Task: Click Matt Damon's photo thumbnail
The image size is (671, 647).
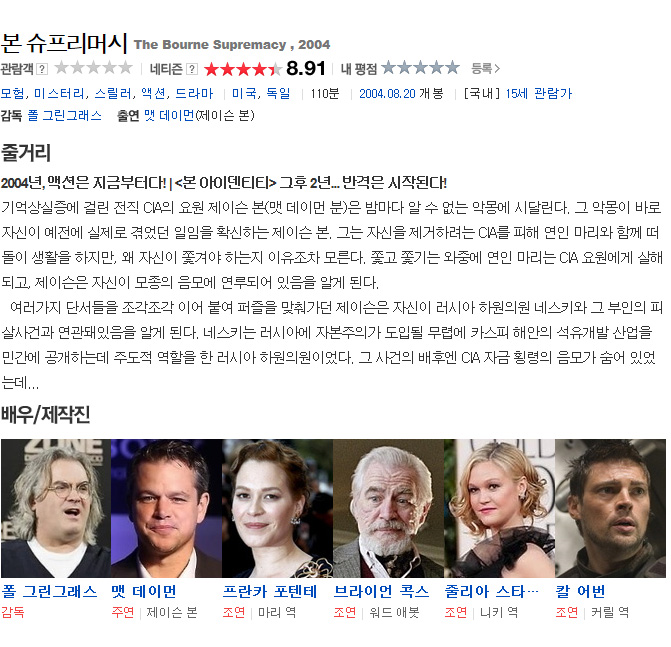Action: click(166, 508)
